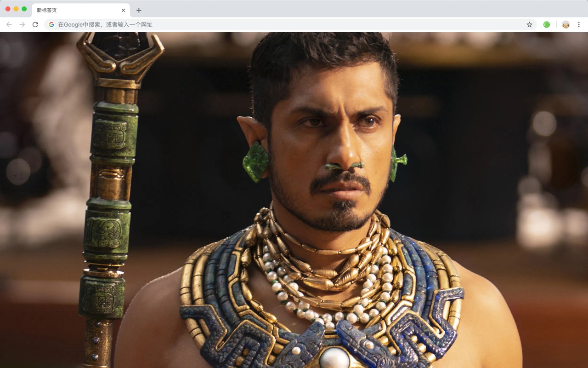Reload the current page

[35, 24]
